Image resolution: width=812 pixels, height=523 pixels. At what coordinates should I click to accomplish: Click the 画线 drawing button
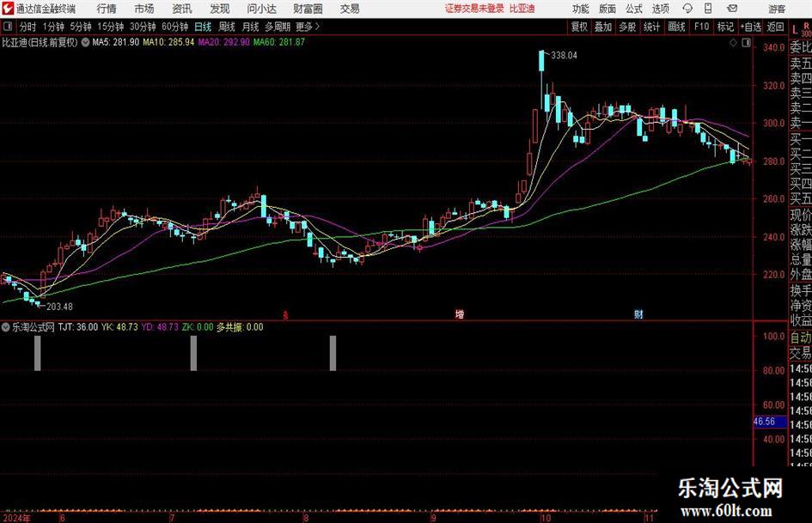[676, 27]
